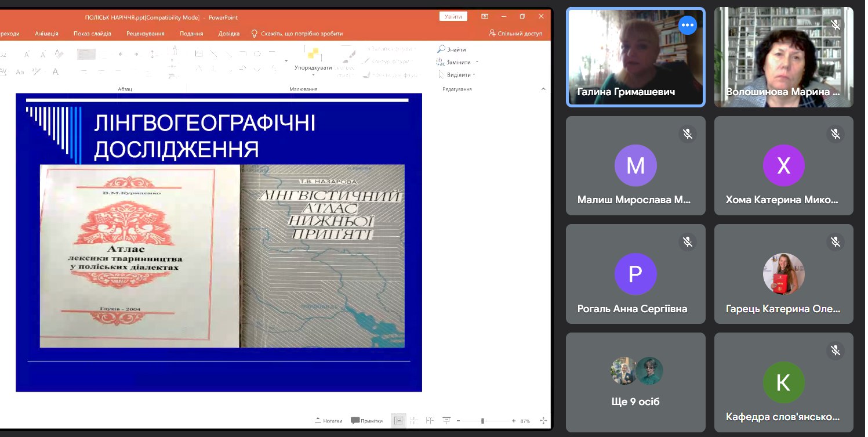Click muted mic icon on Волошинова Марина tile
The image size is (868, 437).
tap(836, 25)
